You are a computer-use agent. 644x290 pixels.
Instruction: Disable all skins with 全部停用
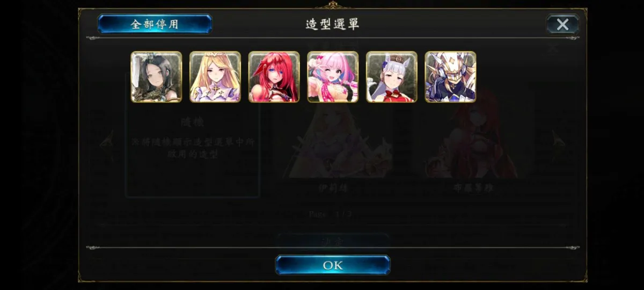[x=155, y=24]
